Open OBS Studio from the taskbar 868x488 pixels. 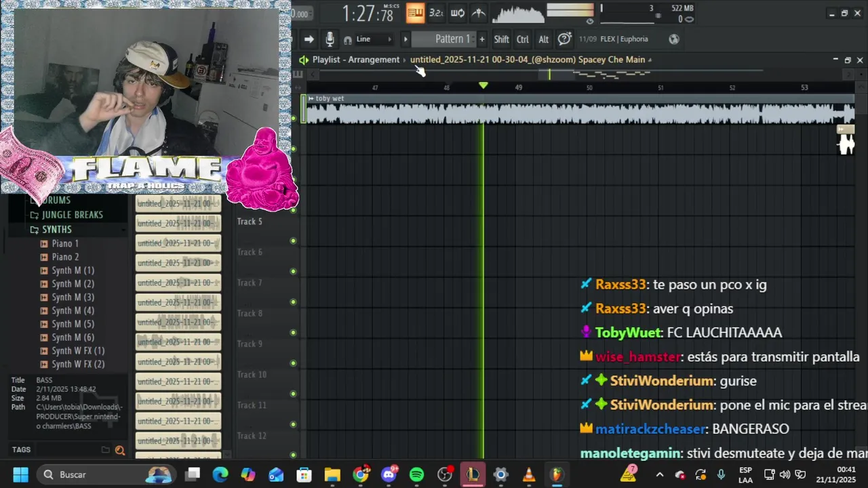click(x=444, y=474)
